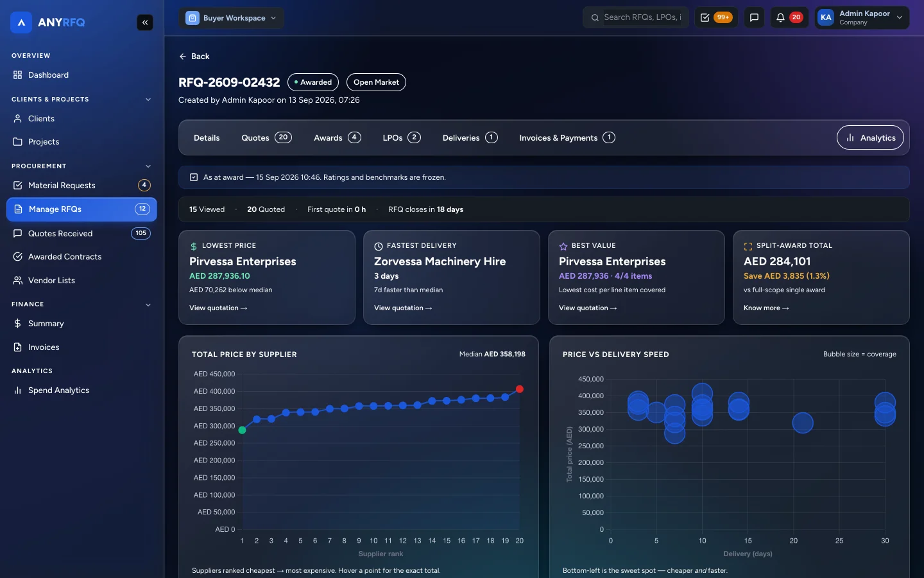Image resolution: width=924 pixels, height=578 pixels.
Task: Open the Buyer Workspace dropdown
Action: pyautogui.click(x=232, y=18)
